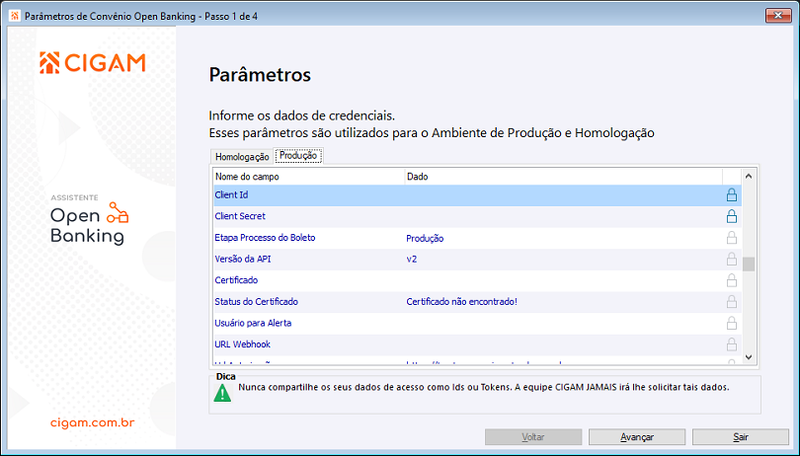This screenshot has height=456, width=800.
Task: Click the scrollbar down arrow
Action: pos(748,357)
